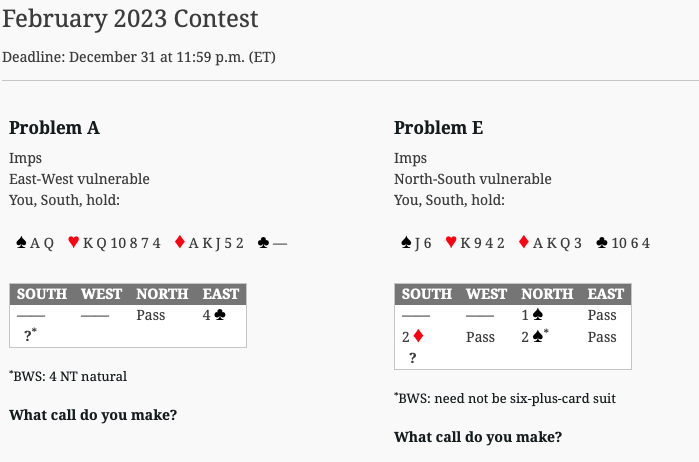Click North's 1 spade opening bid
Viewport: 699px width, 462px height.
[x=533, y=315]
